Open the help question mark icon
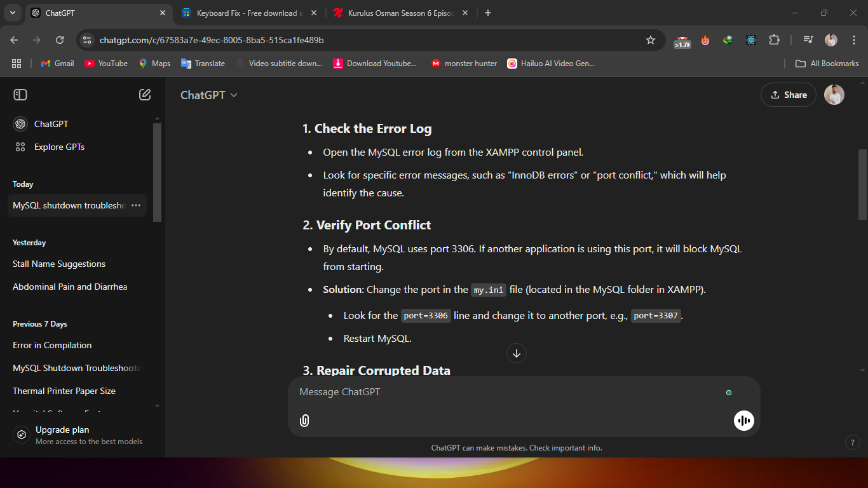The height and width of the screenshot is (488, 868). 851,442
